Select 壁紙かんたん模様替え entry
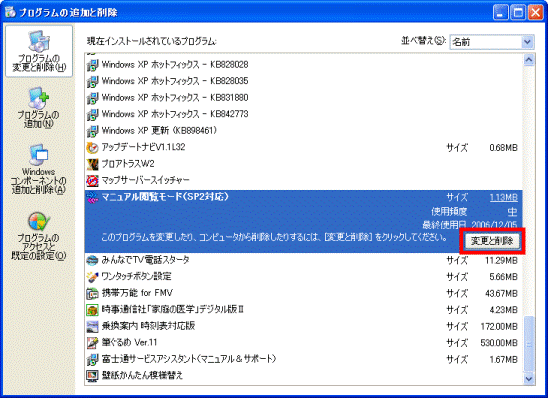The image size is (548, 398). pyautogui.click(x=303, y=376)
